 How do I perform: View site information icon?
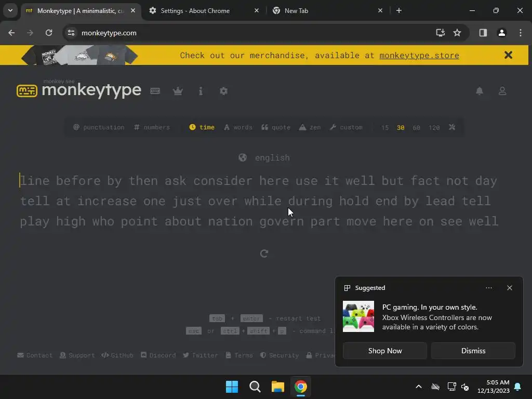71,33
